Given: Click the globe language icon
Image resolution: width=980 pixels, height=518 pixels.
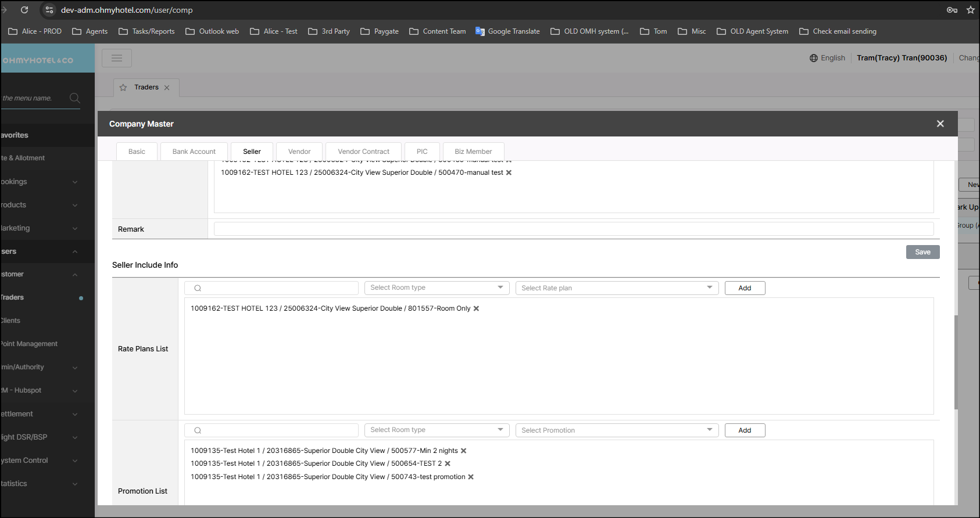Looking at the screenshot, I should tap(814, 58).
